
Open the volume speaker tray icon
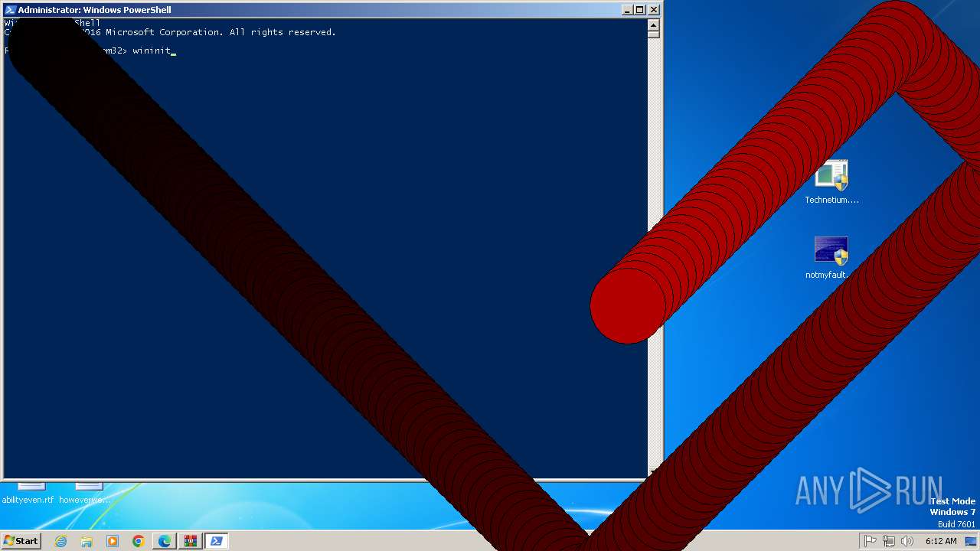tap(907, 541)
